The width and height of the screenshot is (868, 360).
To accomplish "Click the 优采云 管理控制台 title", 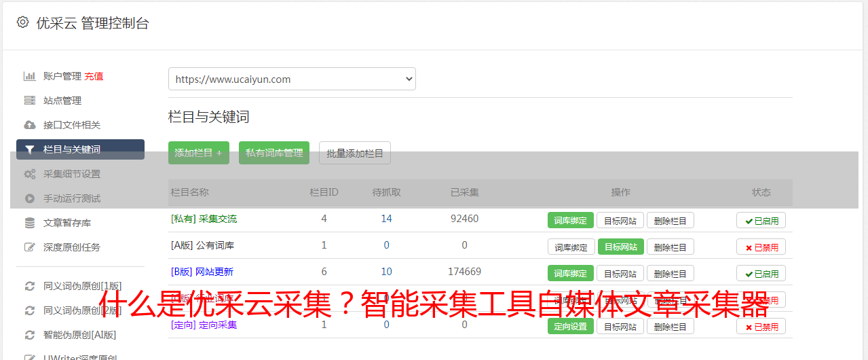I will pyautogui.click(x=92, y=23).
